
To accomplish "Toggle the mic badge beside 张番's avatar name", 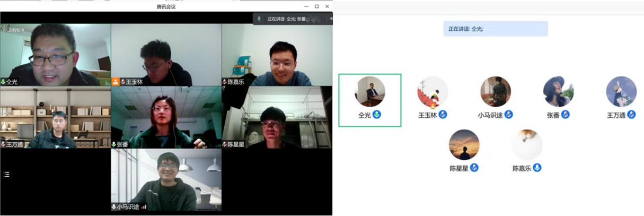I will click(x=565, y=115).
